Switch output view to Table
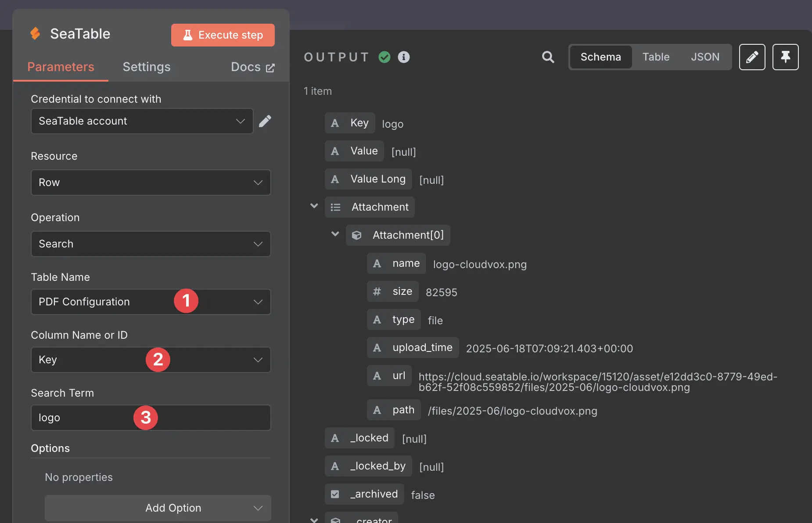Image resolution: width=812 pixels, height=523 pixels. pos(656,57)
